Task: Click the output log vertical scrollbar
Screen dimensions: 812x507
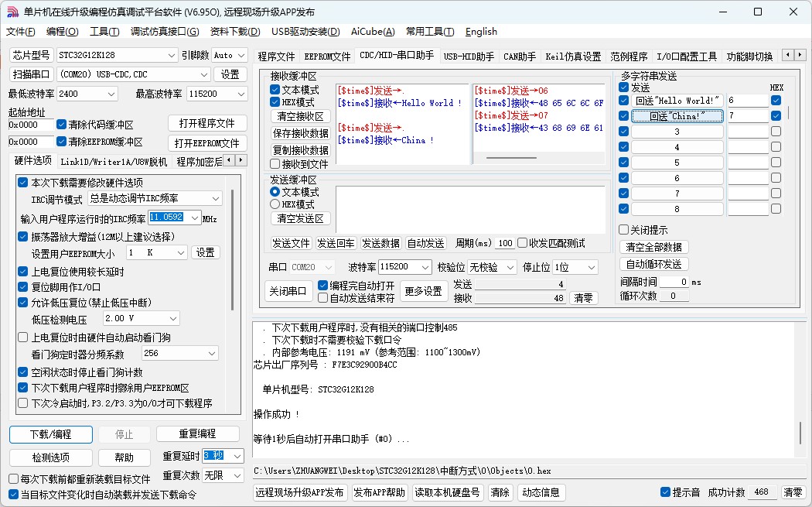Action: click(x=800, y=433)
